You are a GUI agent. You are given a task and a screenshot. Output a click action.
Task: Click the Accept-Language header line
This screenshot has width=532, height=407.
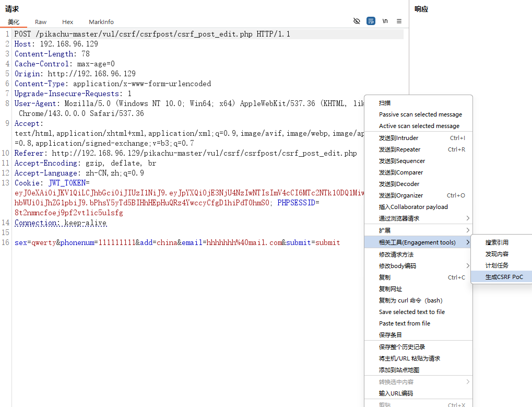79,173
